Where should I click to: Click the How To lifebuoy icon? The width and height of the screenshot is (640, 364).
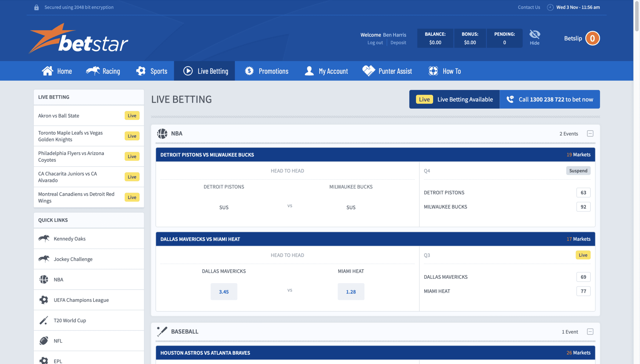point(433,71)
